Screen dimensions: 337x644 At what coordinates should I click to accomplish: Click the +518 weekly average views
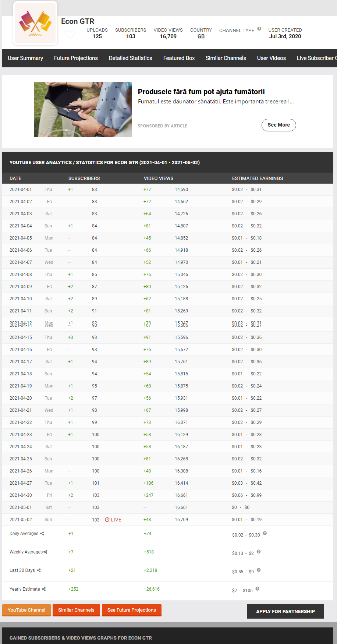click(149, 552)
